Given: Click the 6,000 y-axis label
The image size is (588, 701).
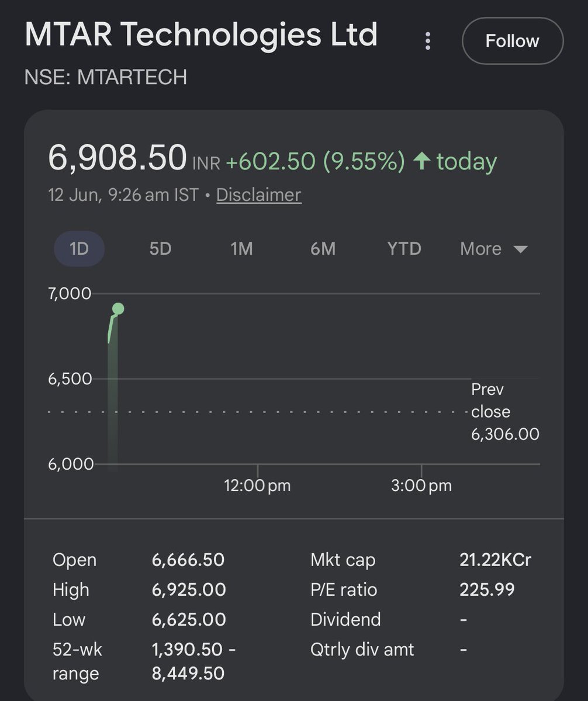Looking at the screenshot, I should pos(70,464).
